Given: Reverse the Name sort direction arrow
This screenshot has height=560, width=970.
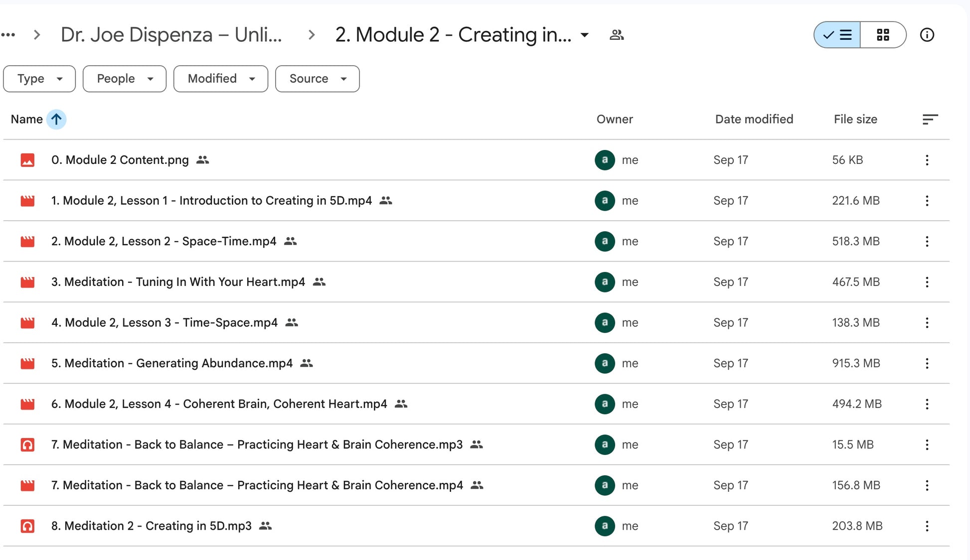Looking at the screenshot, I should [x=56, y=119].
